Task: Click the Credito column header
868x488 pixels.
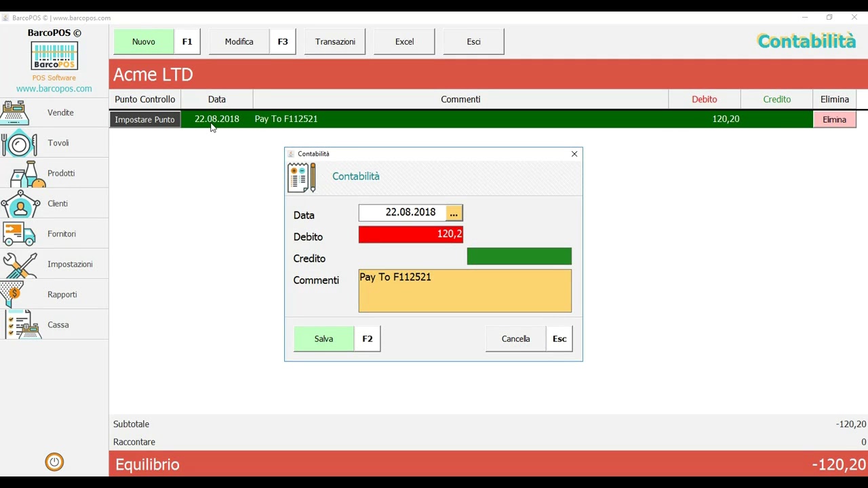Action: pos(777,99)
